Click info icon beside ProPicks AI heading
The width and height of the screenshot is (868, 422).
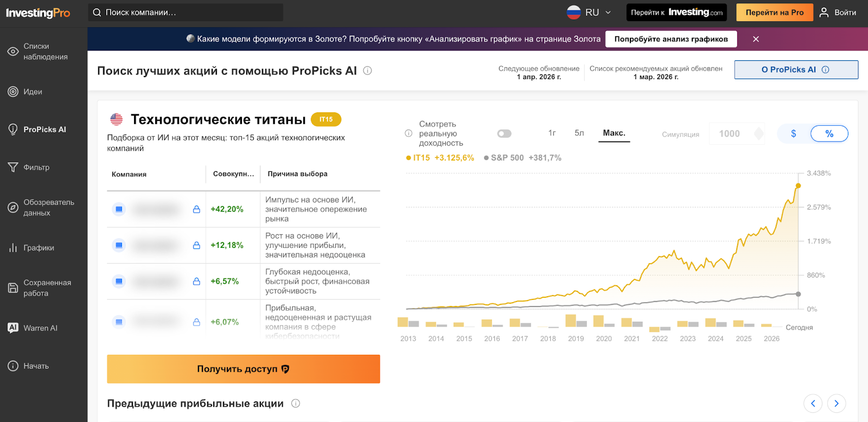367,71
